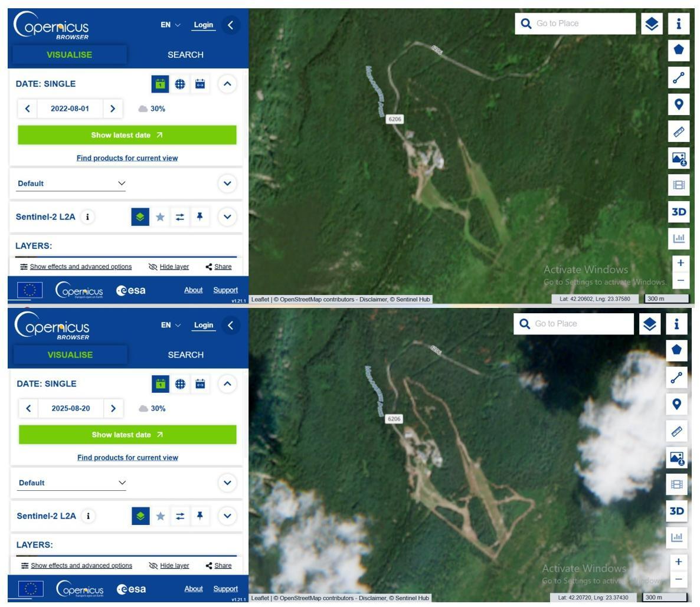Switch to the top SEARCH tab
The width and height of the screenshot is (700, 607).
185,55
